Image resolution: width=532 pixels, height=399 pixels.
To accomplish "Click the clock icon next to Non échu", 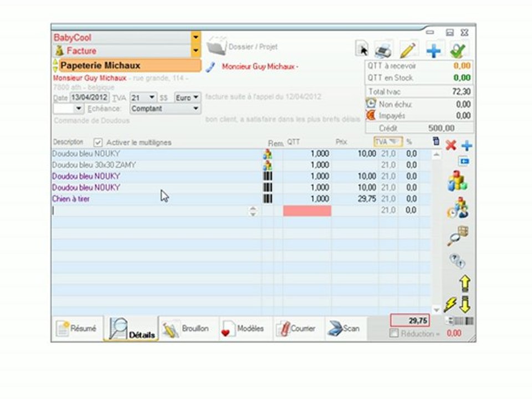I will pyautogui.click(x=371, y=103).
